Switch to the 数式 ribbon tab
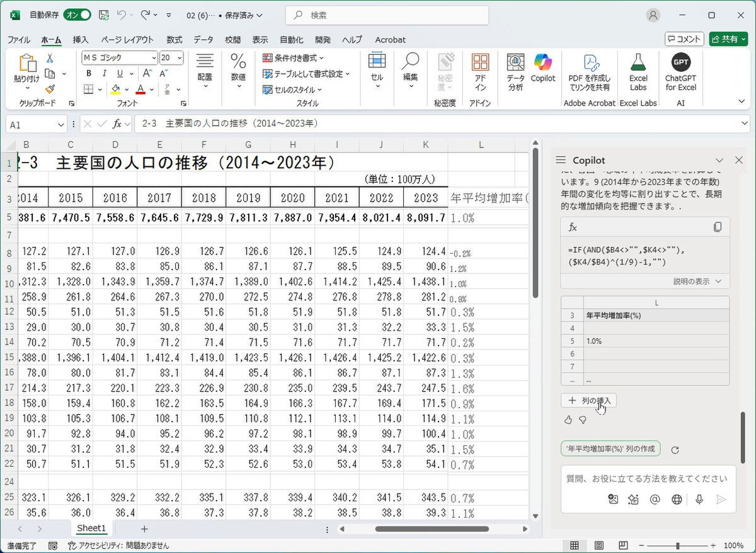Viewport: 756px width, 553px height. pos(174,39)
